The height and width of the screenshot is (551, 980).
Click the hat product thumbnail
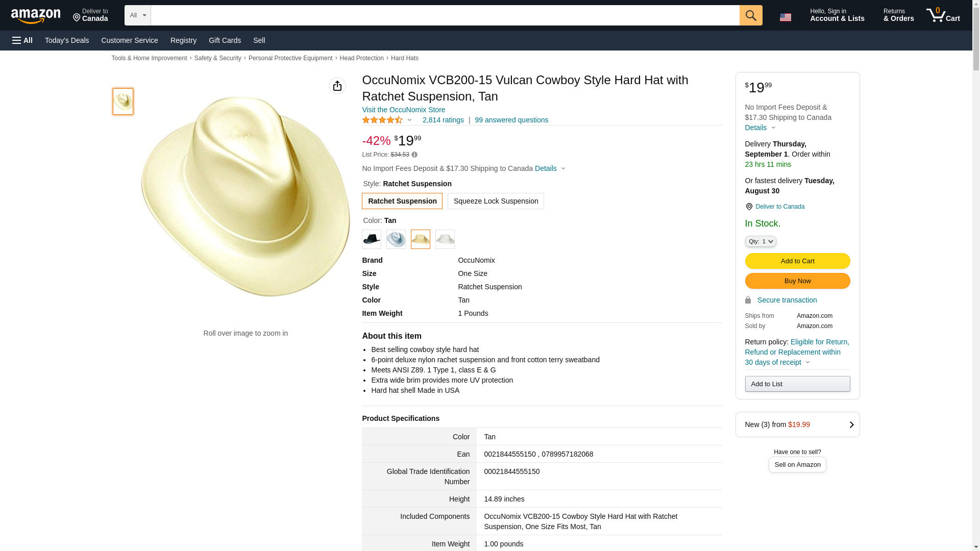(x=123, y=101)
